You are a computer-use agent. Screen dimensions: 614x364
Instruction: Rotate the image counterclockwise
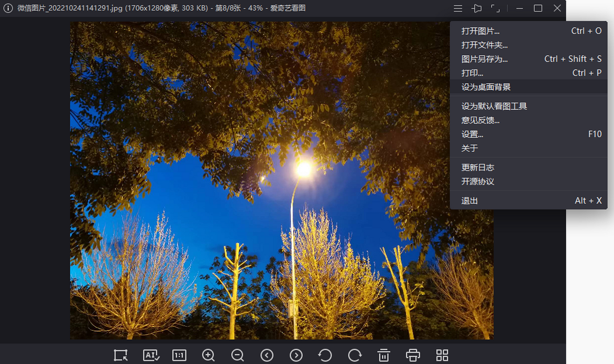point(325,355)
